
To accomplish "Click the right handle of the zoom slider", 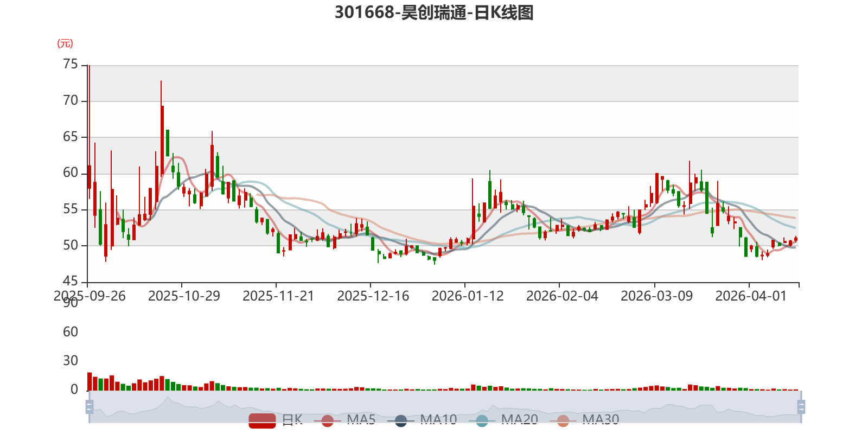I will coord(801,406).
